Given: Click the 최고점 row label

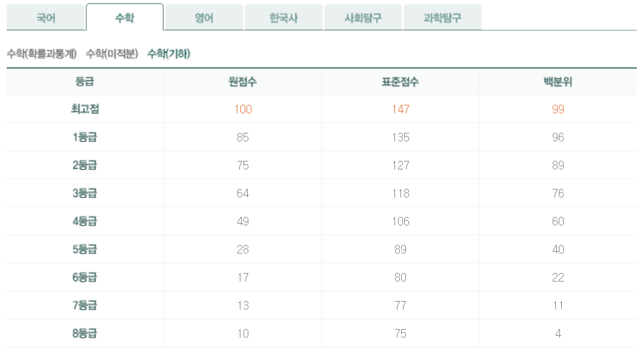Looking at the screenshot, I should click(83, 109).
